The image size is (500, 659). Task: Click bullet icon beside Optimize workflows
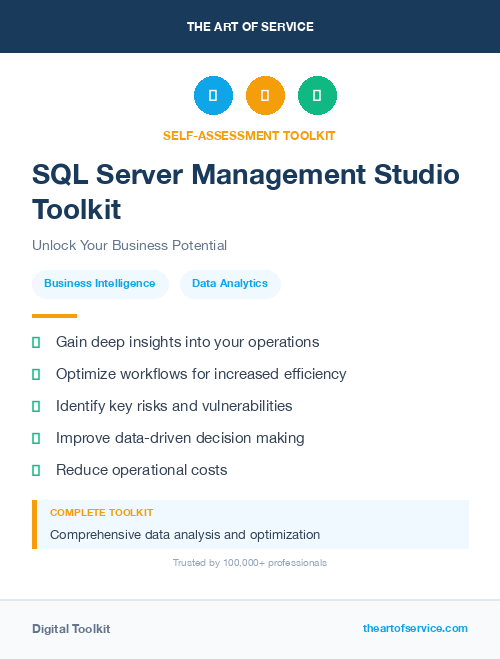(x=36, y=374)
